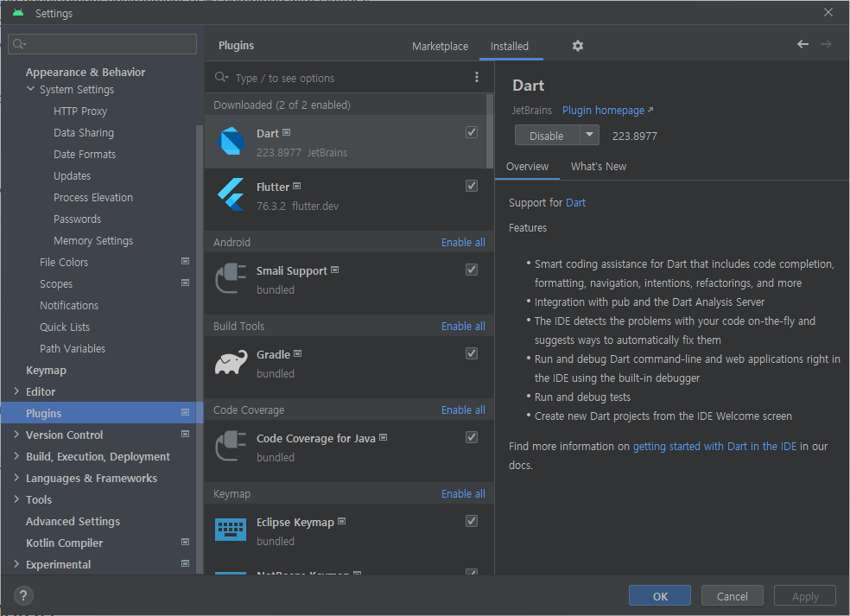Click Enable all for Android category
Image resolution: width=850 pixels, height=616 pixels.
pyautogui.click(x=463, y=243)
